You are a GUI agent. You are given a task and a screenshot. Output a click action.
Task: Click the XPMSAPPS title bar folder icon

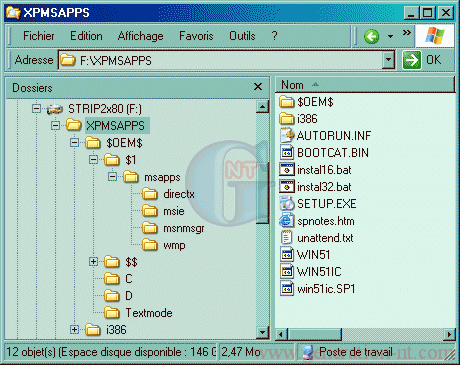[x=13, y=13]
